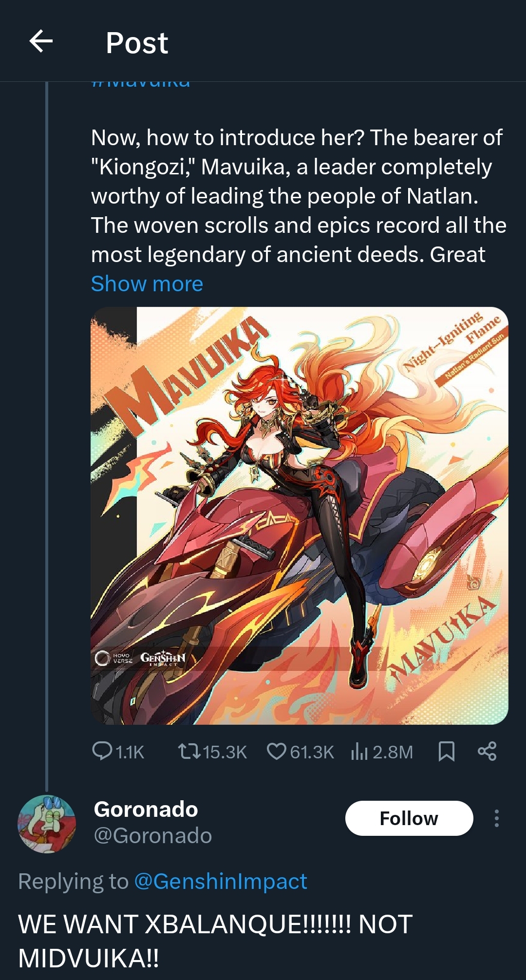Expand the post with Show more

[147, 284]
